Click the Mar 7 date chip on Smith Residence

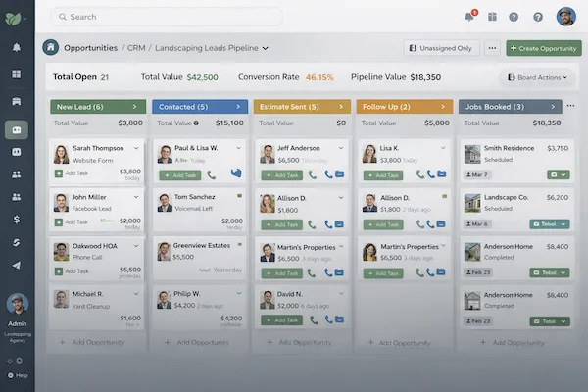click(477, 174)
